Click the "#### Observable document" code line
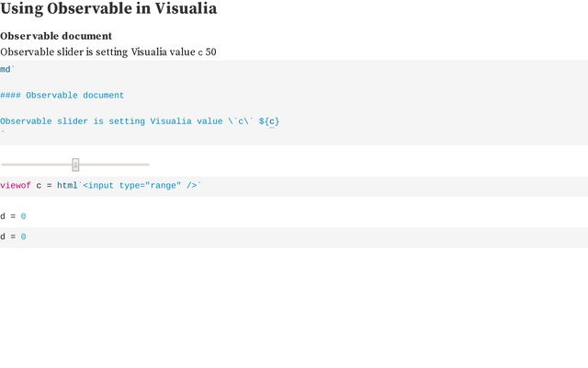The width and height of the screenshot is (588, 368). tap(62, 96)
